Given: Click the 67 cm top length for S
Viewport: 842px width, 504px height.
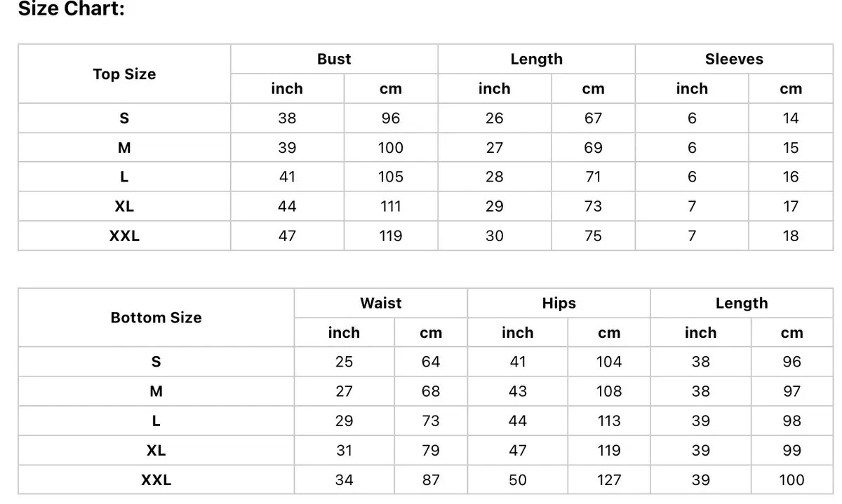Looking at the screenshot, I should coord(593,118).
